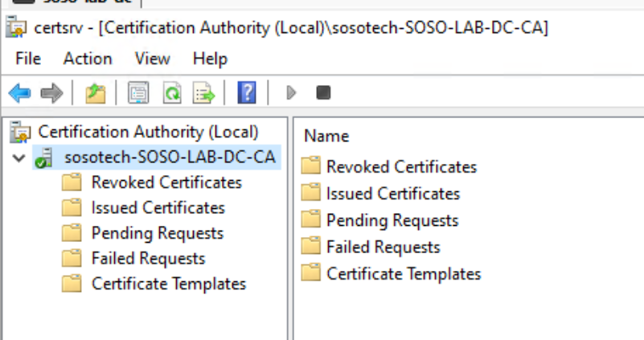Select Issued Certificates in the left tree
Image resolution: width=644 pixels, height=340 pixels.
click(158, 207)
